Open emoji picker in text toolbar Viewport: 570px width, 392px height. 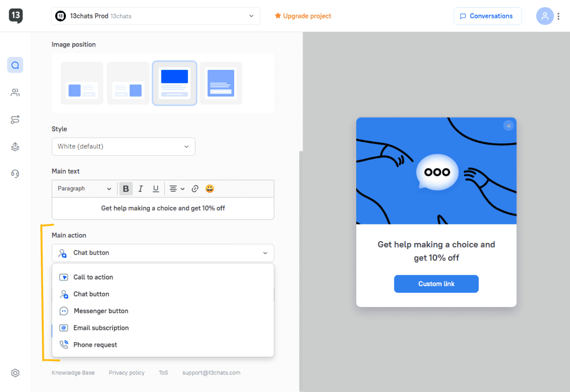pos(209,189)
